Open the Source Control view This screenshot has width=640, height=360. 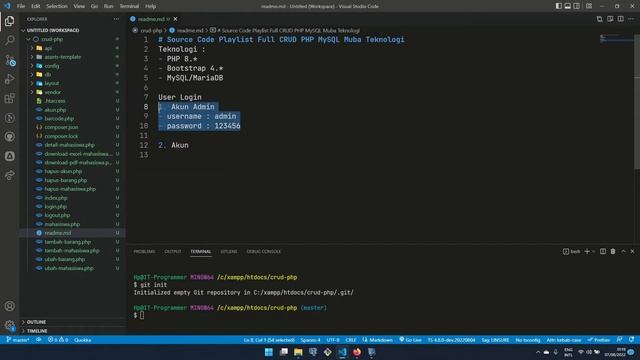point(10,60)
